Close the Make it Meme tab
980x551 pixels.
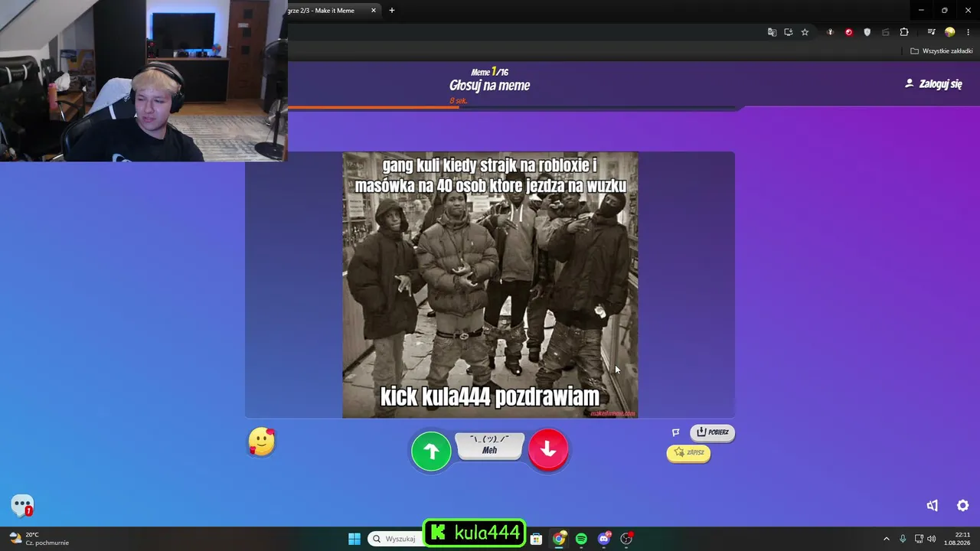(374, 11)
